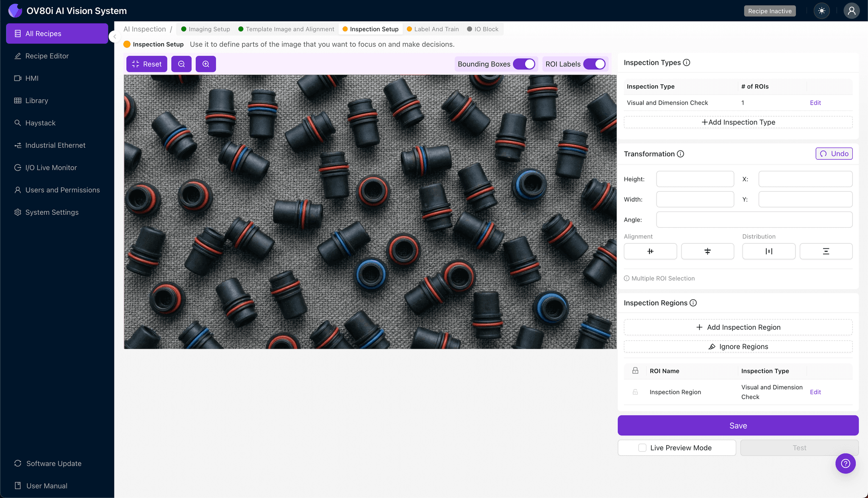Click the zoom in magnifier icon
868x498 pixels.
point(206,64)
